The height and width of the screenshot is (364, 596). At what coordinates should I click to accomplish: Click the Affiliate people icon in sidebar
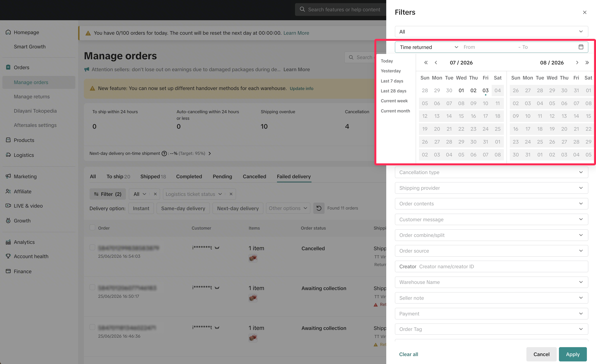coord(8,191)
